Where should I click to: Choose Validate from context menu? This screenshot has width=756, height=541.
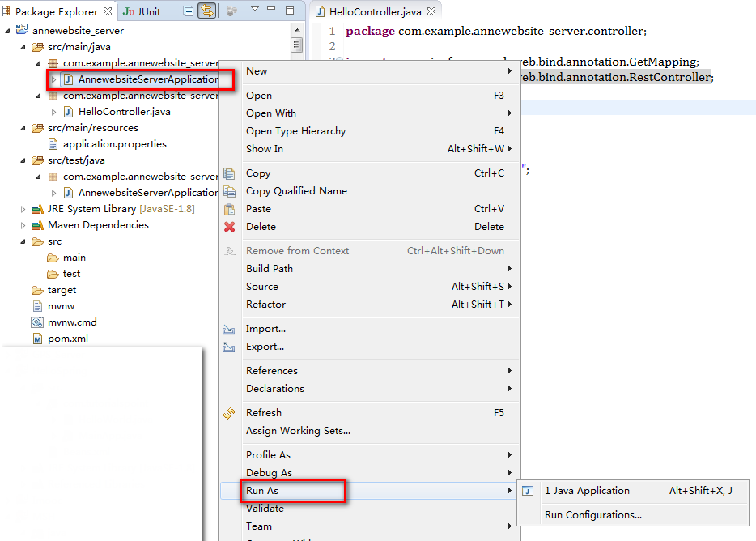coord(369,509)
